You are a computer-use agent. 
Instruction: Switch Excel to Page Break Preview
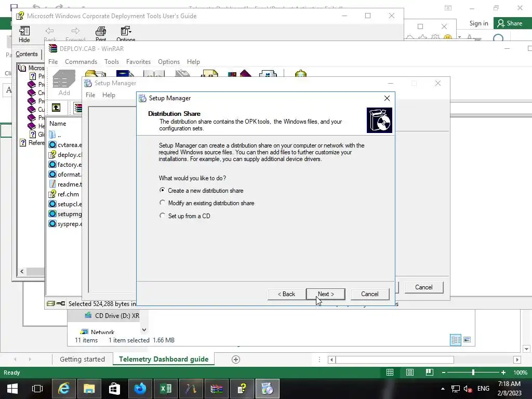coord(430,372)
